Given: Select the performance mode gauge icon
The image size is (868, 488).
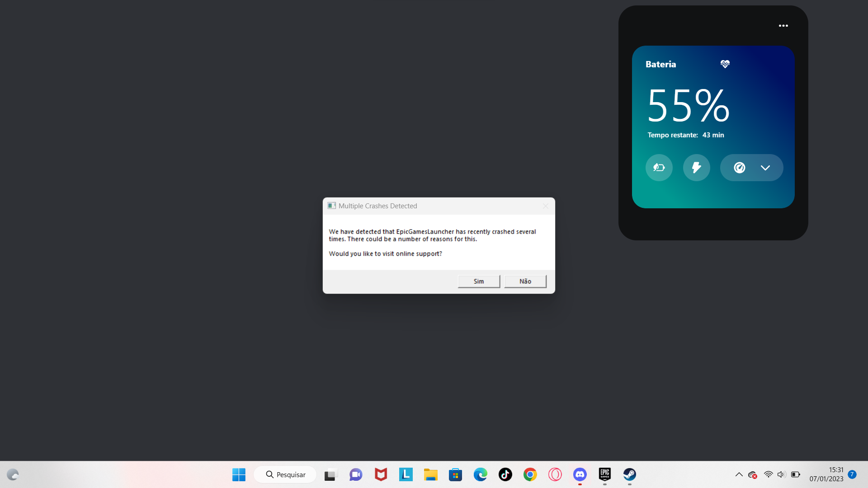Looking at the screenshot, I should tap(740, 168).
